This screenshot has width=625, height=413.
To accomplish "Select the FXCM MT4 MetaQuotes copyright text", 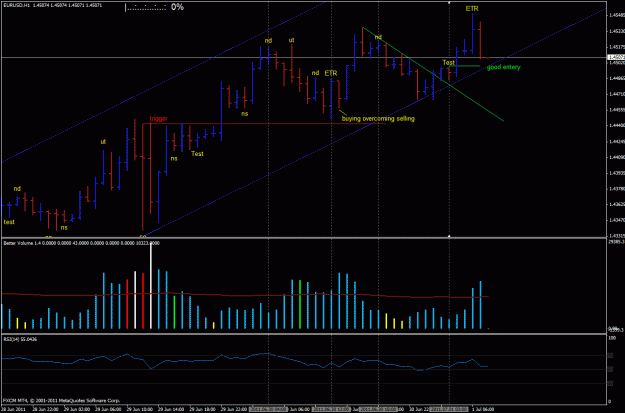I will (61, 400).
